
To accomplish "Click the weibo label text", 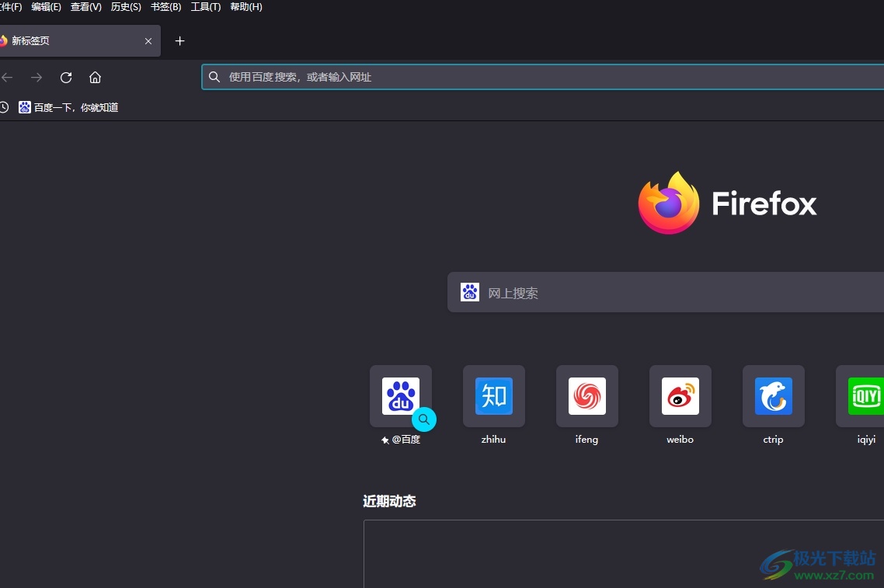I will point(680,439).
